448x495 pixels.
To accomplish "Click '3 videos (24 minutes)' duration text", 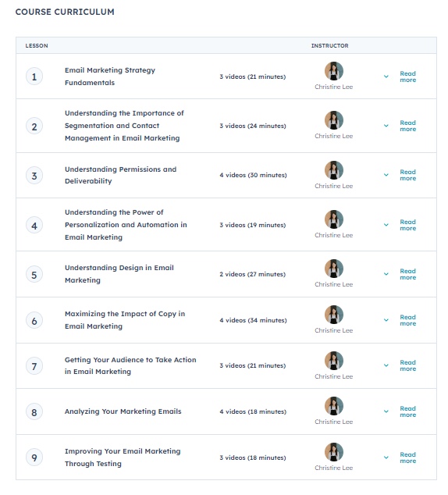I will 253,126.
